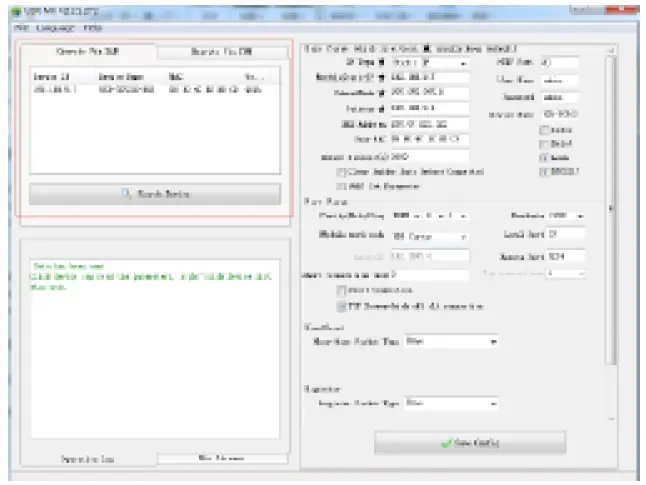Select the Operation Log tab

[88, 459]
